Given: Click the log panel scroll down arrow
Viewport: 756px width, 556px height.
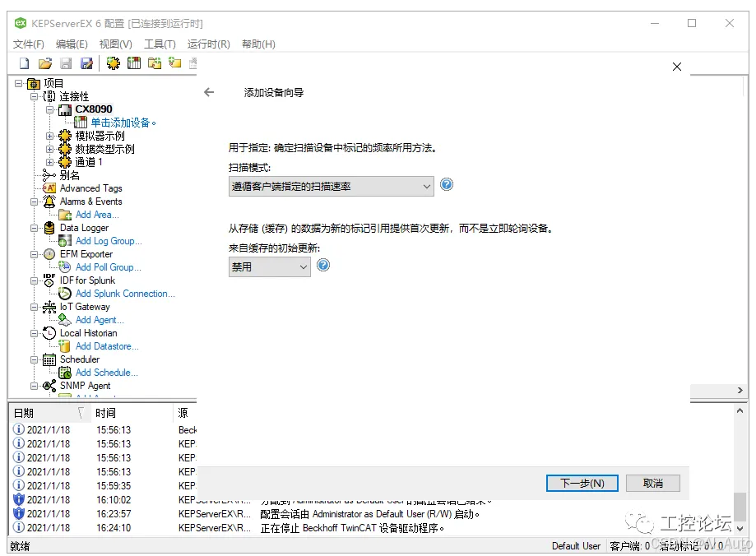Looking at the screenshot, I should tap(740, 529).
